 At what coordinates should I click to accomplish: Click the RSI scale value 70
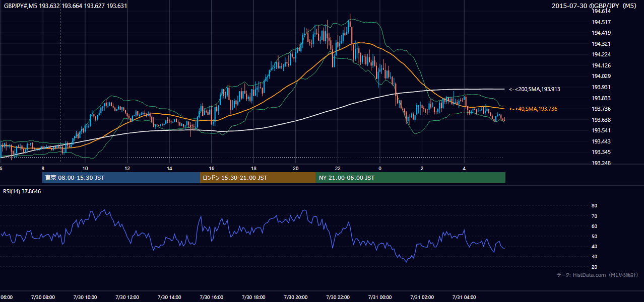coord(594,216)
